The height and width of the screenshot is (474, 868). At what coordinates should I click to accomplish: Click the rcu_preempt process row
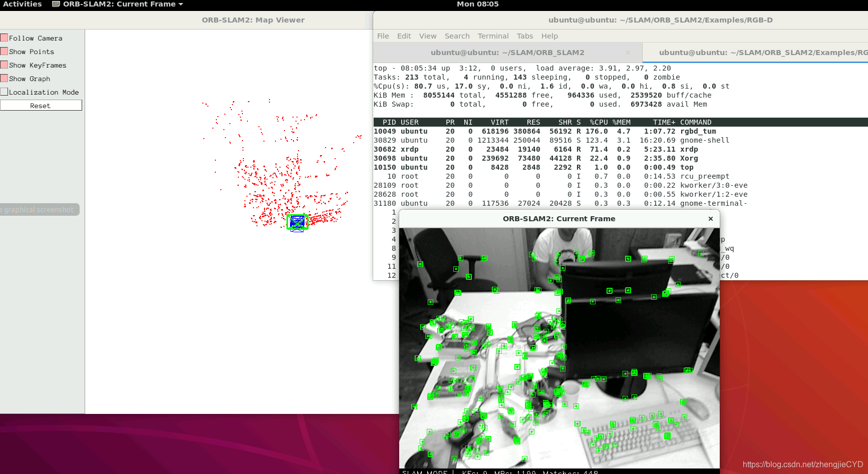(621, 176)
